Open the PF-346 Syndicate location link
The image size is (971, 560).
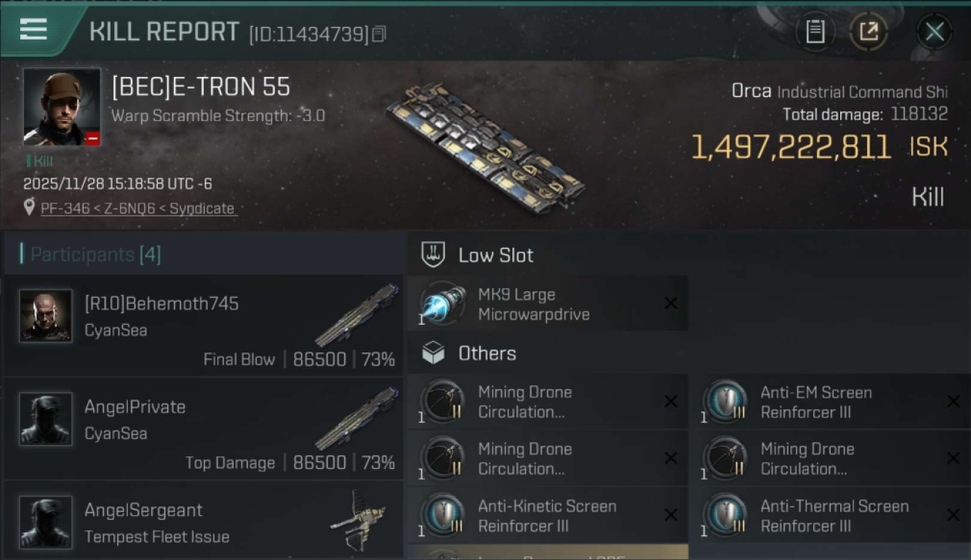point(137,208)
